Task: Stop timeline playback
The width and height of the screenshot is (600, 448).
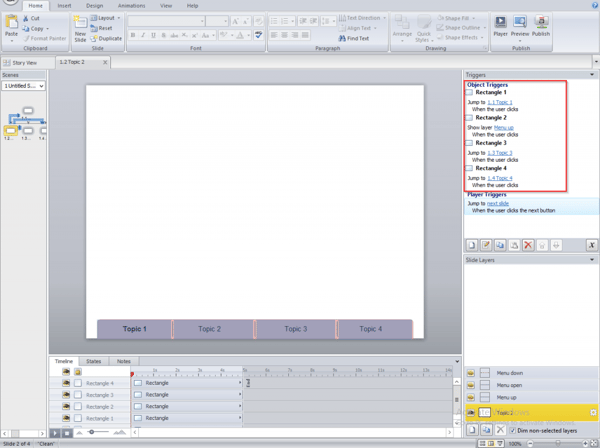Action: pos(67,433)
